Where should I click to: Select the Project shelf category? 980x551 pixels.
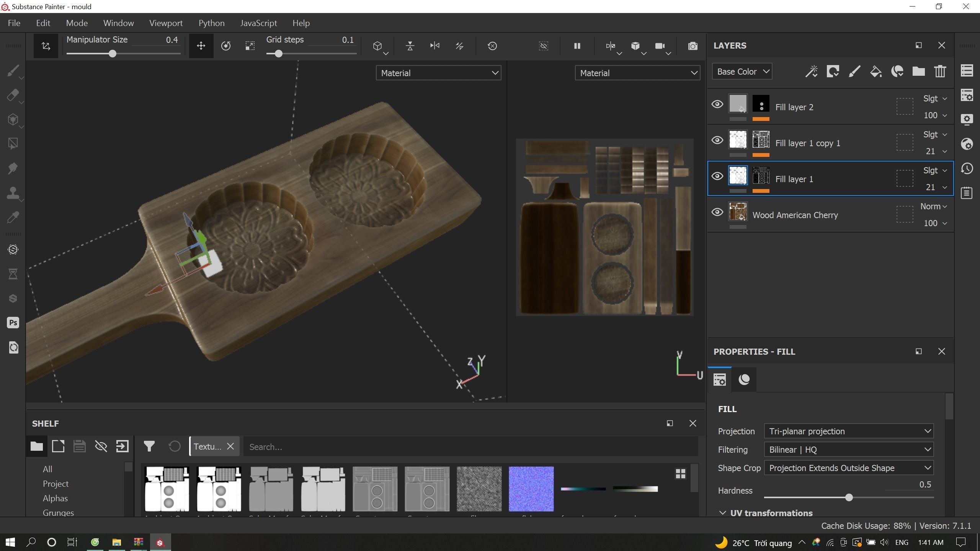point(56,484)
